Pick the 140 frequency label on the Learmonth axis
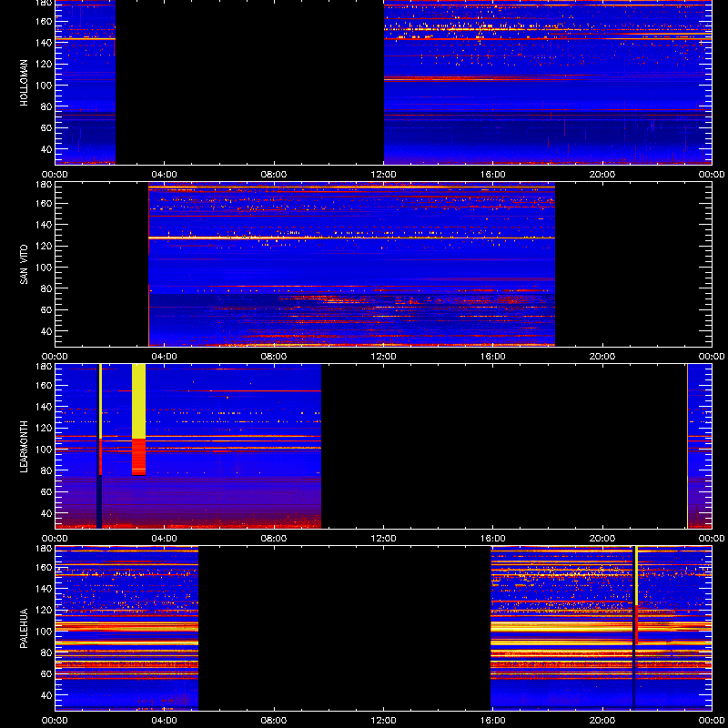 click(x=45, y=407)
